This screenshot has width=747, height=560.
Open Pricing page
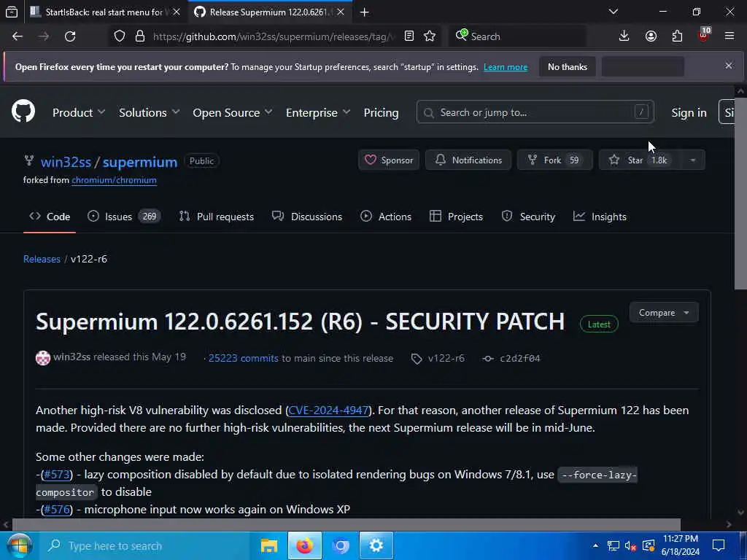(x=381, y=112)
